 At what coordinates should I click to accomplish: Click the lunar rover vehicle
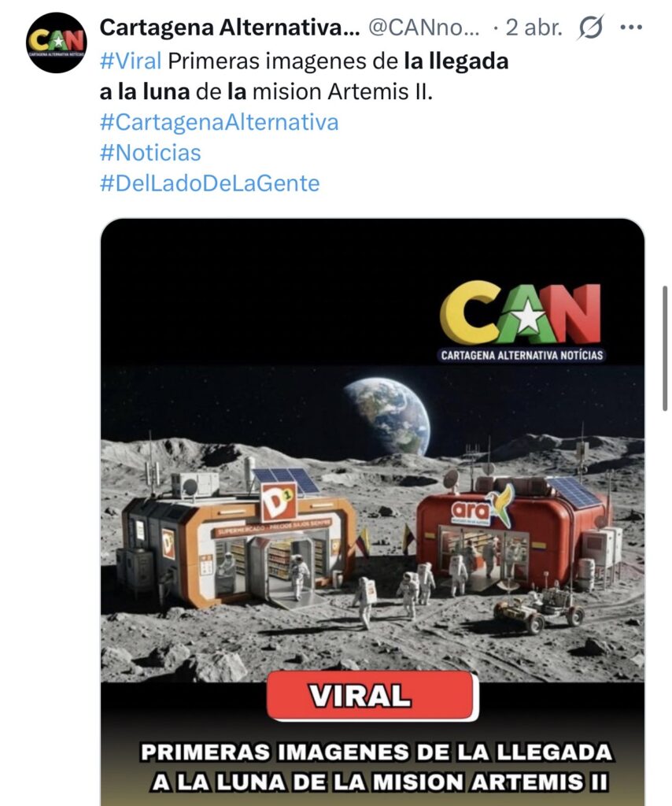click(538, 610)
